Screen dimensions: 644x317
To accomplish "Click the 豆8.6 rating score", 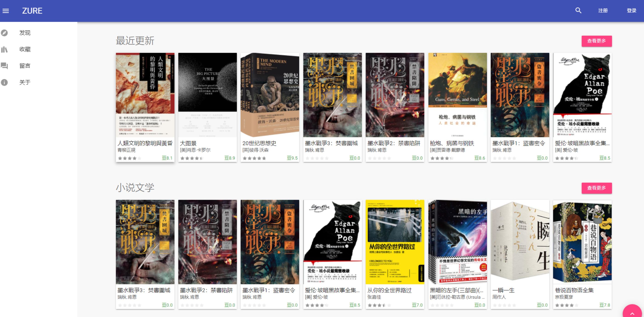I will [480, 158].
